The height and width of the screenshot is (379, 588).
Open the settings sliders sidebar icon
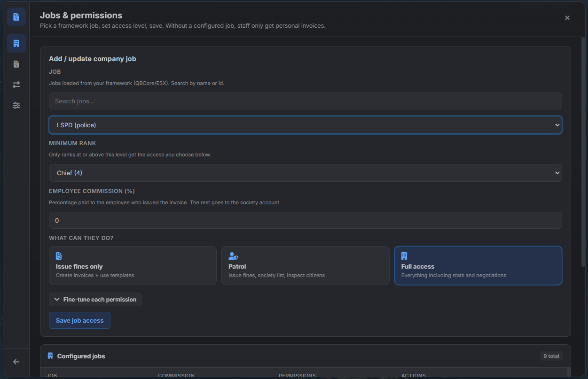16,105
